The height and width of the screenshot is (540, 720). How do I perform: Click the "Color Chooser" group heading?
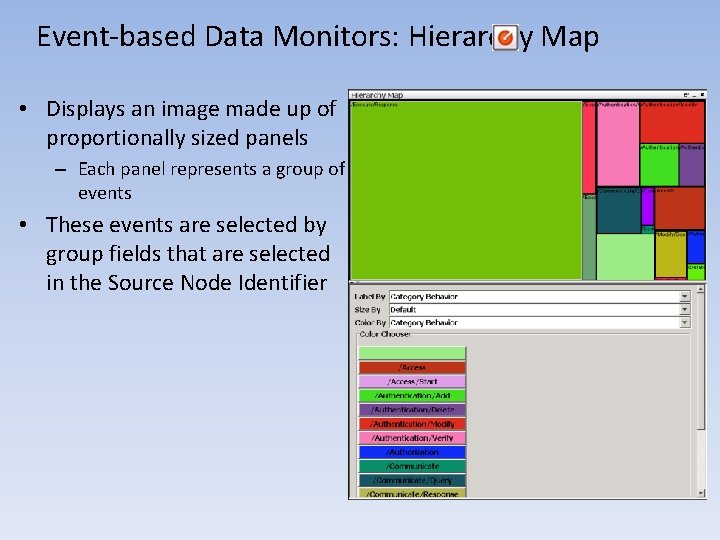pos(385,334)
